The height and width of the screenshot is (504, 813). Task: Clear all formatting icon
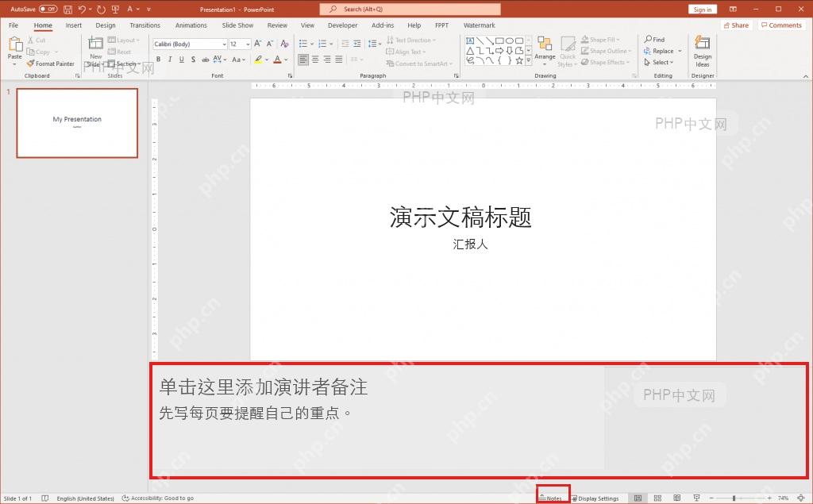[285, 44]
